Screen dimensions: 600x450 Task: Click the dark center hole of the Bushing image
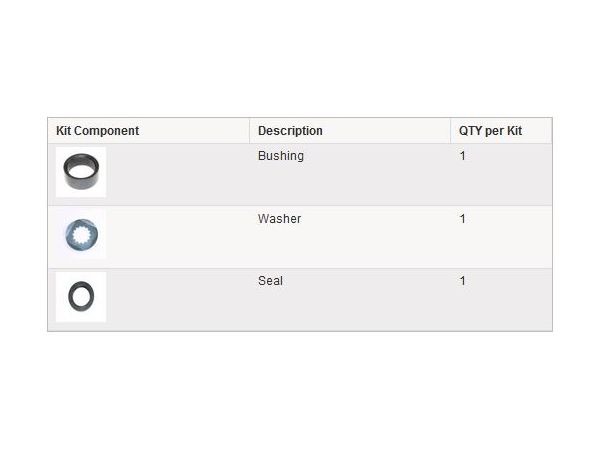click(79, 166)
